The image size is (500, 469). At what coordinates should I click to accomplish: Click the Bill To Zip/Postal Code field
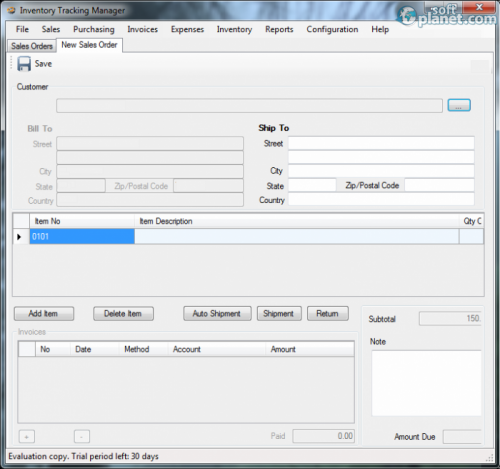[x=208, y=186]
